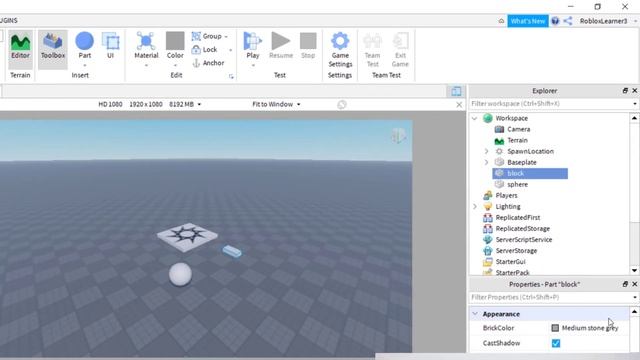Screen dimensions: 640x360
Task: Undock the Explorer panel
Action: (625, 91)
